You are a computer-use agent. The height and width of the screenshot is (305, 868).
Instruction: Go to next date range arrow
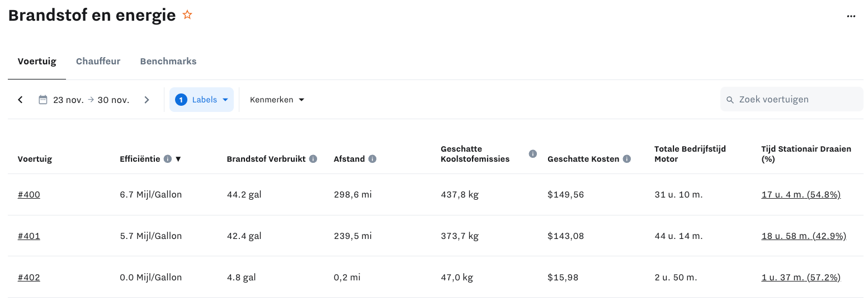click(147, 100)
